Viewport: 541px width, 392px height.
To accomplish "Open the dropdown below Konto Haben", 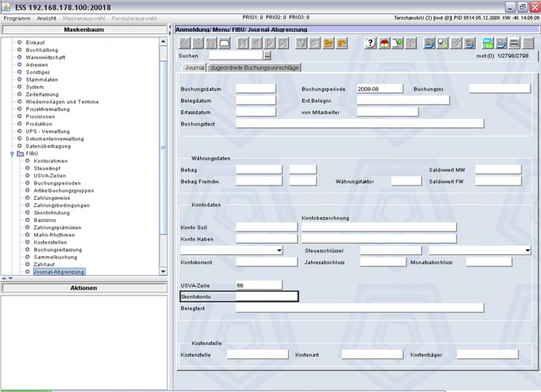I will coord(279,251).
